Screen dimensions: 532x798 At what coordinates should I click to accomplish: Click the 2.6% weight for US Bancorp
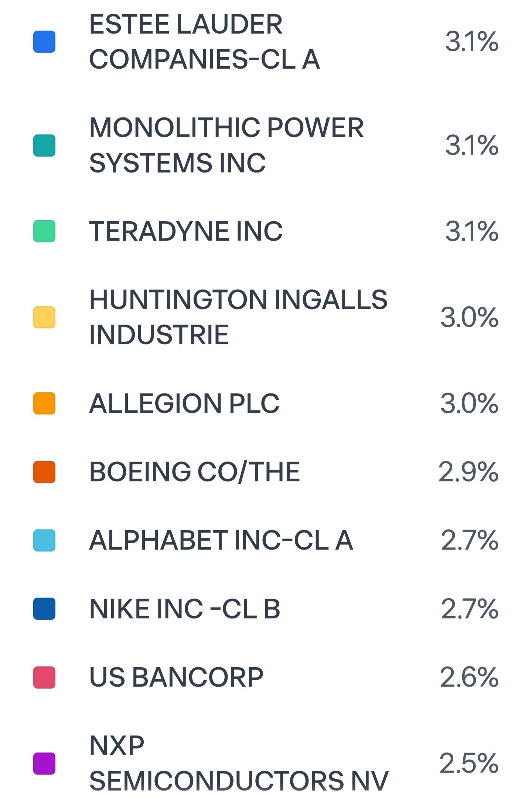(469, 678)
